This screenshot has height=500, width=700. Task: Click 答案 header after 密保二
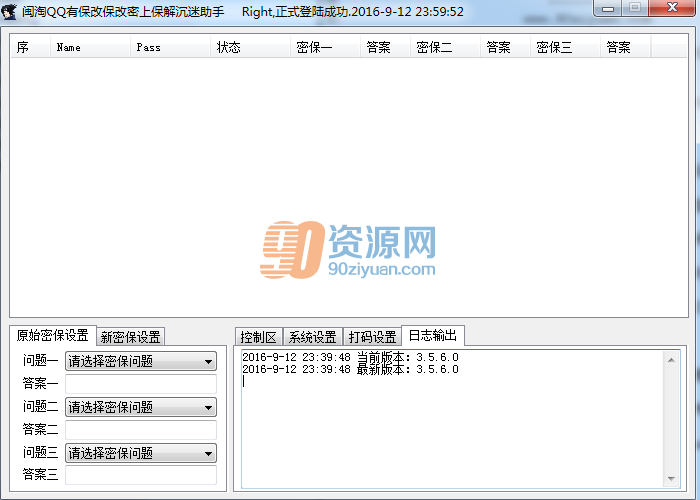click(505, 47)
